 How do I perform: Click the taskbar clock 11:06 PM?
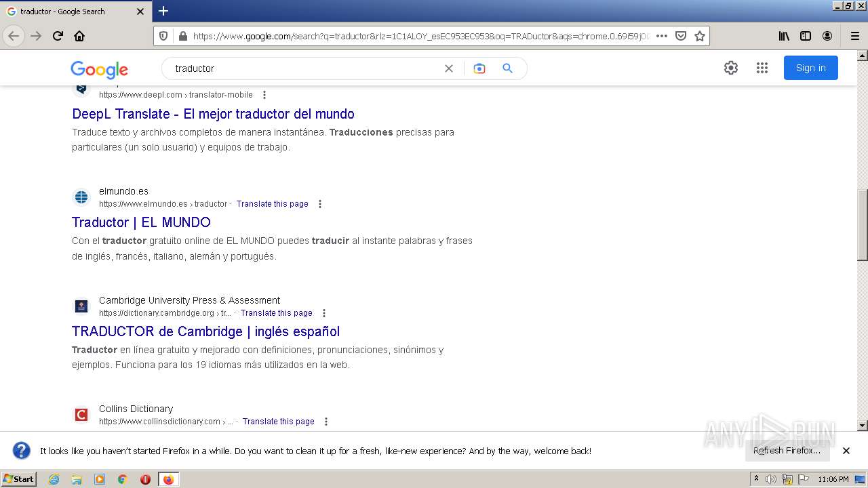coord(833,479)
